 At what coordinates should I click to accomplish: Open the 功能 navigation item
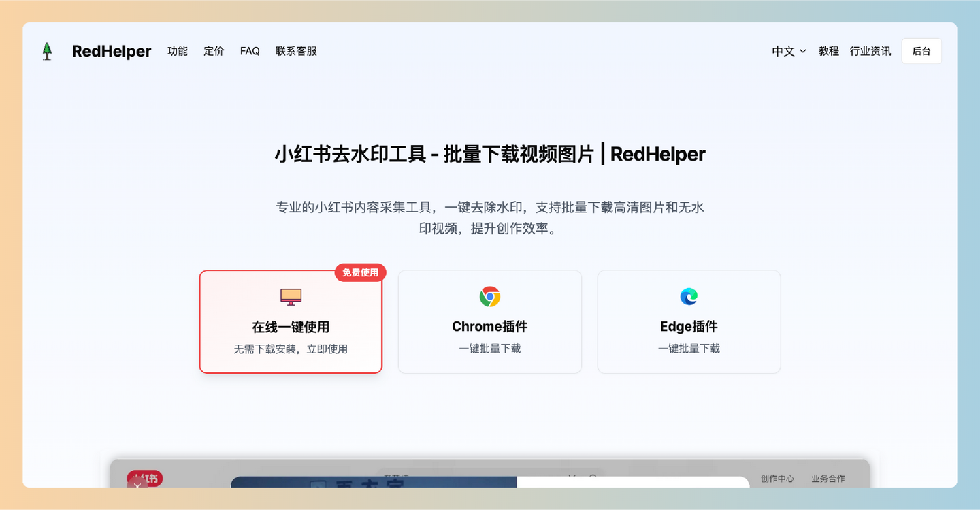178,51
